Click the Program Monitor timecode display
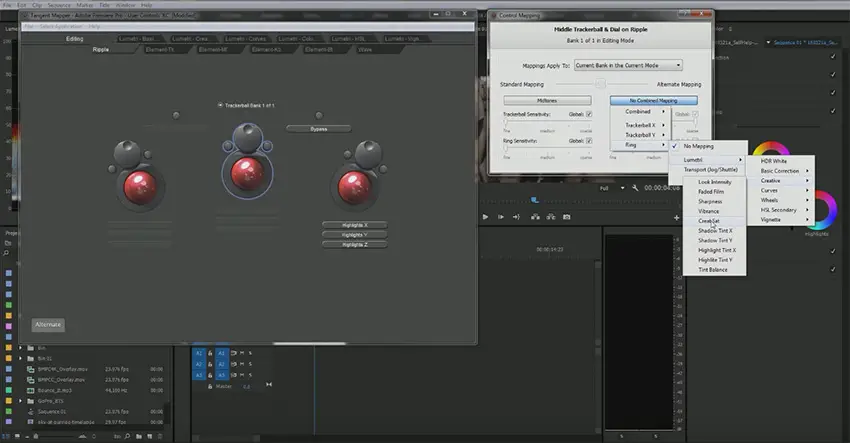 tap(661, 188)
